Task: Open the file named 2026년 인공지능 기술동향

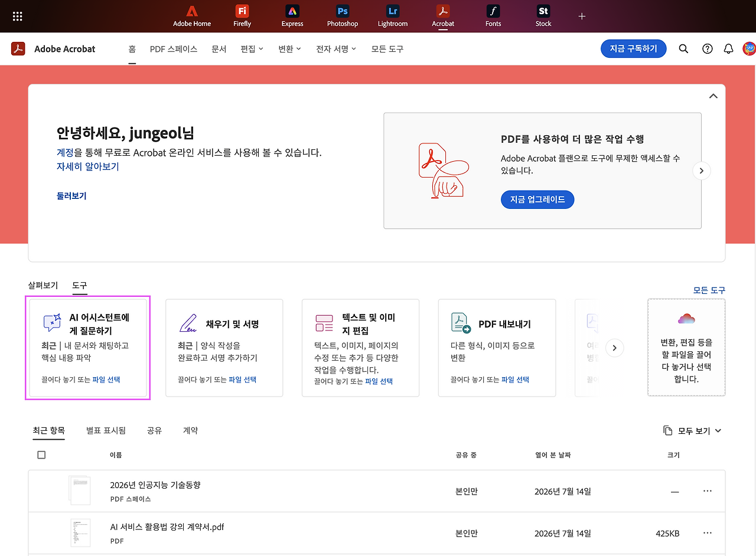Action: coord(155,485)
